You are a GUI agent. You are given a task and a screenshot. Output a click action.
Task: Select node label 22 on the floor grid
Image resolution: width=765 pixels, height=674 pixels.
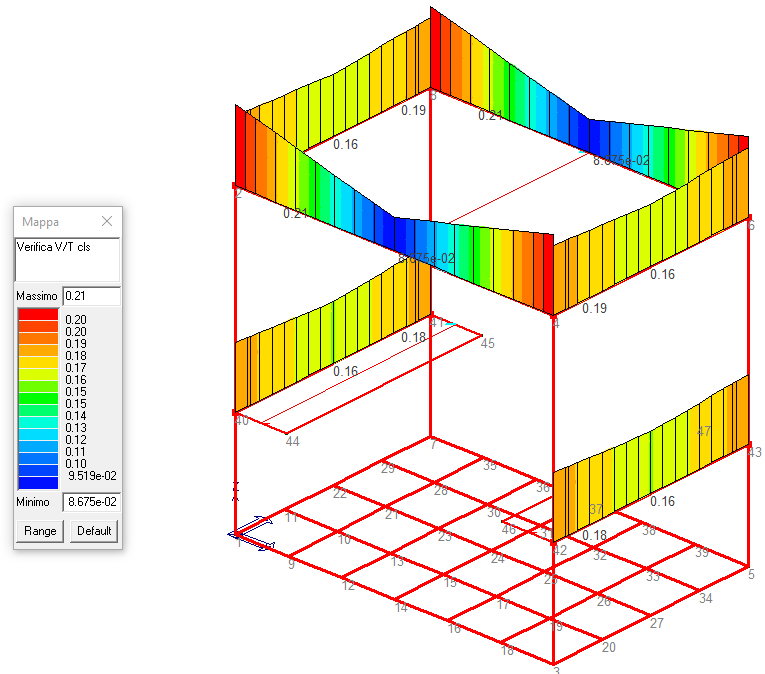tap(340, 493)
